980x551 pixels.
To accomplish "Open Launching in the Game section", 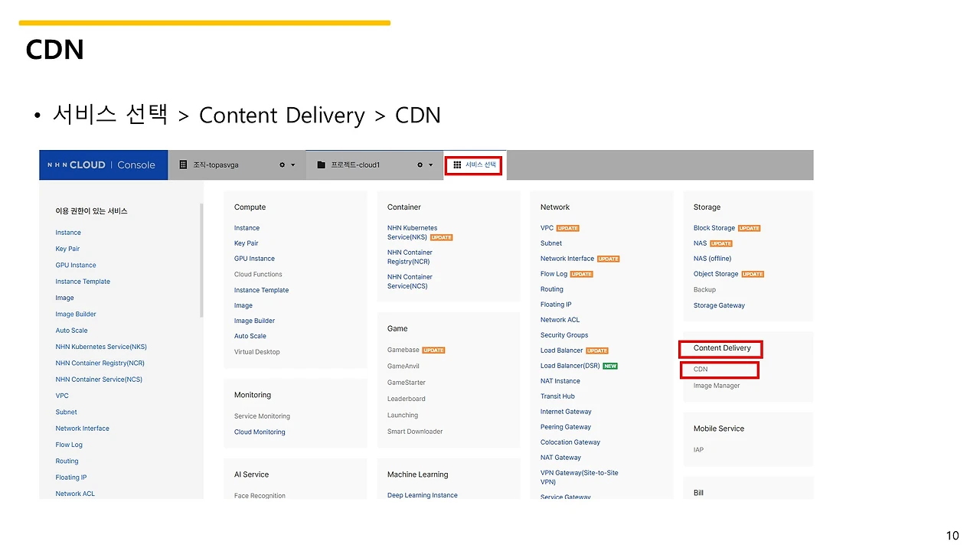I will [402, 416].
